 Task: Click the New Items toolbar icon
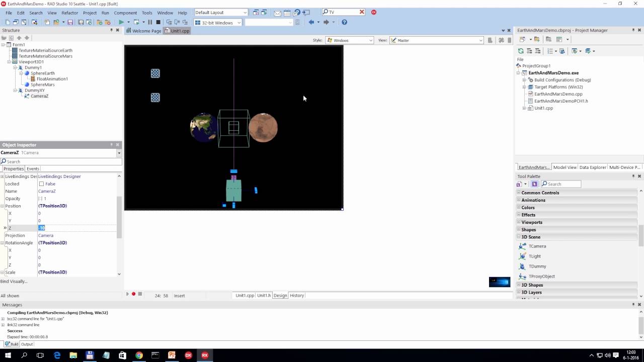(8, 22)
